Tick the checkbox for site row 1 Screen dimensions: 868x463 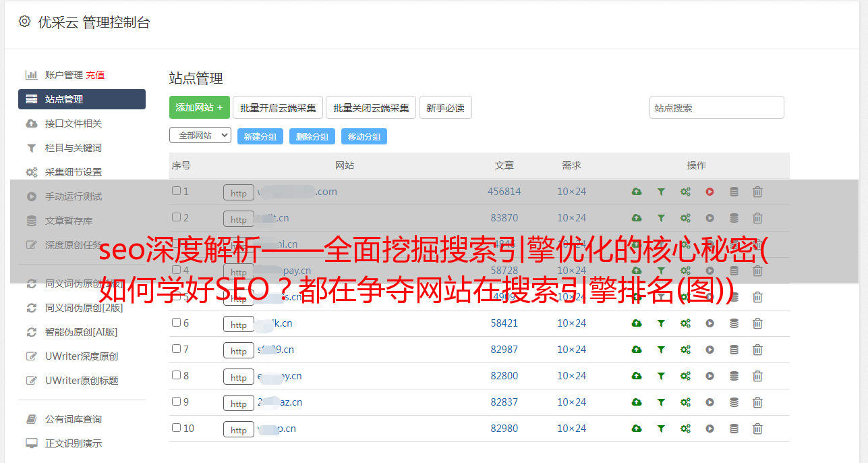(x=176, y=191)
